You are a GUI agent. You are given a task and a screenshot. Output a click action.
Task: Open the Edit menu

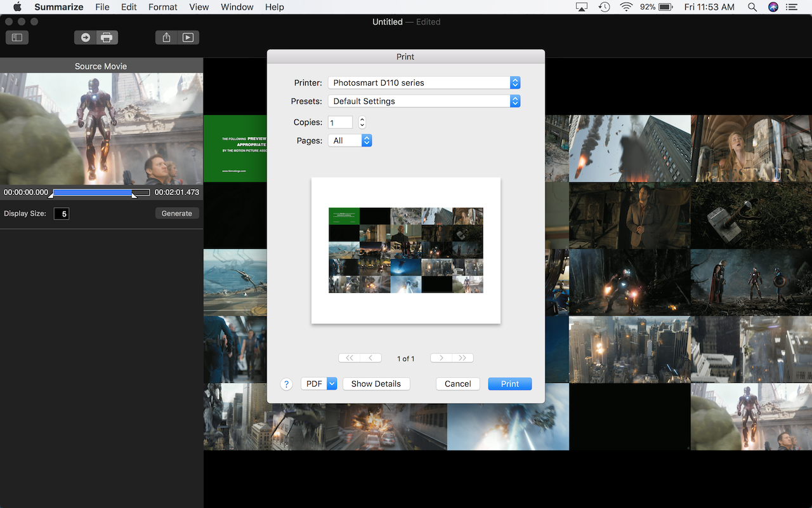tap(129, 7)
